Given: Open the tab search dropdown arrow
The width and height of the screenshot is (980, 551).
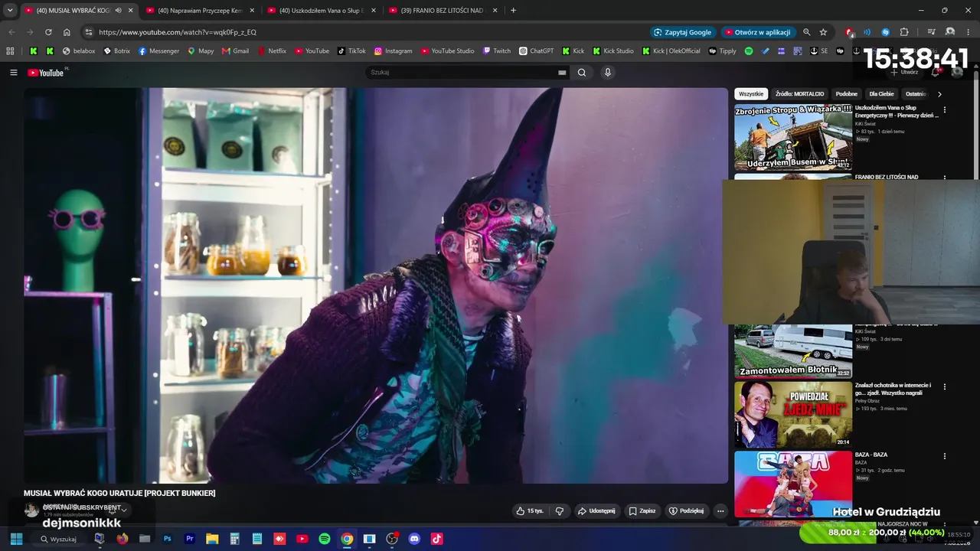Looking at the screenshot, I should point(10,11).
